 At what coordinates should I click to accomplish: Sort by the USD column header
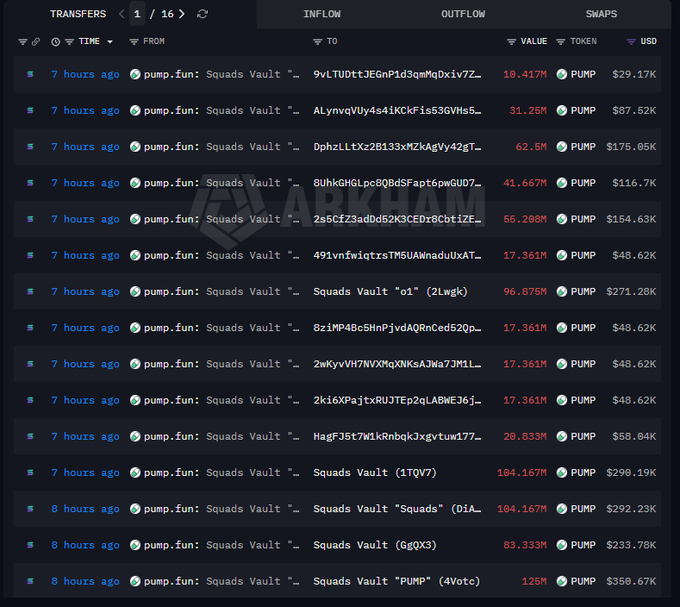(648, 41)
